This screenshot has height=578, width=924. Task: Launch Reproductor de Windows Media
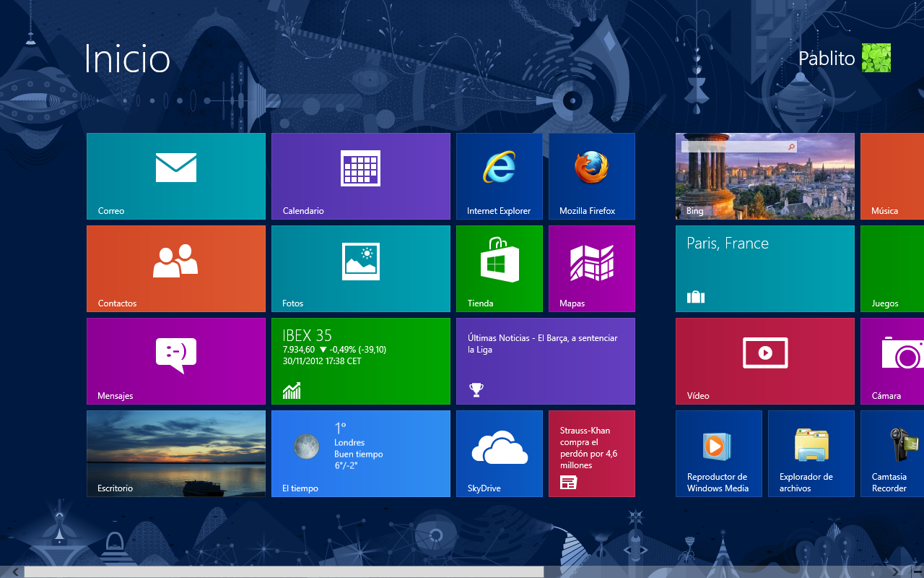[719, 454]
